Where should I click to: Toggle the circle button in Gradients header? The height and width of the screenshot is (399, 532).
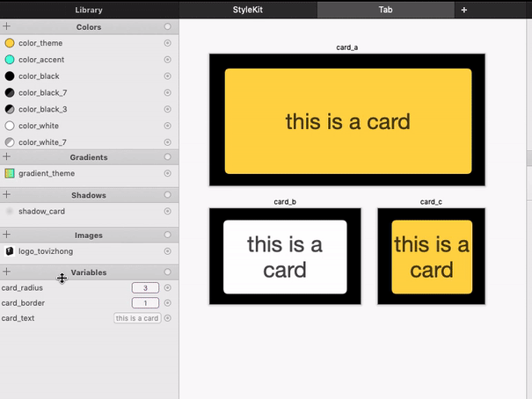167,157
